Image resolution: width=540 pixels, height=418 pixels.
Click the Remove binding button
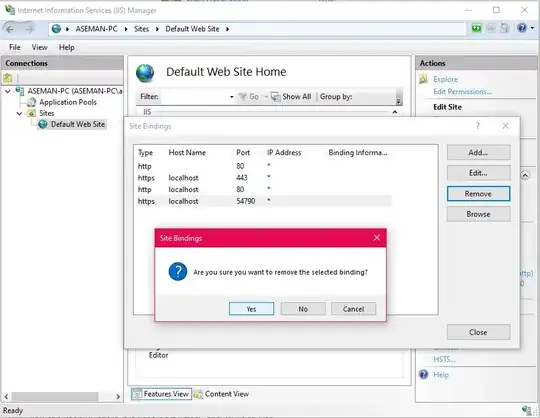[478, 194]
